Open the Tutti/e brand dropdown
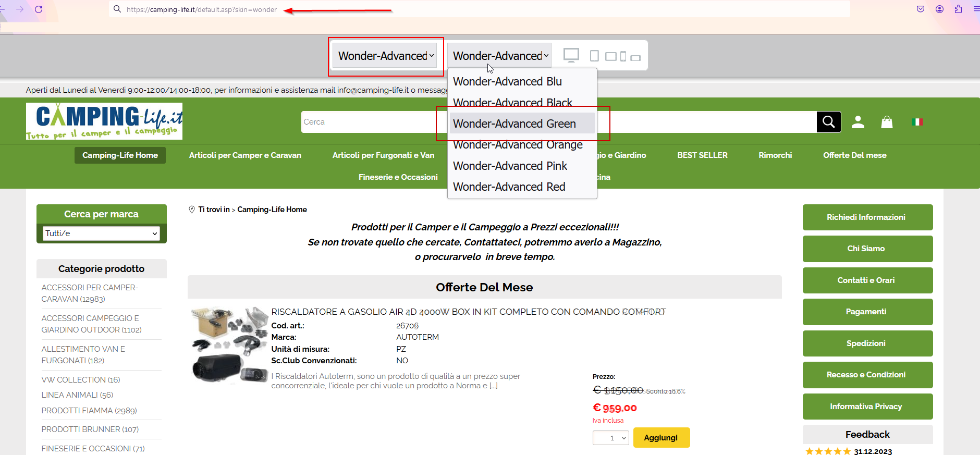 [101, 233]
